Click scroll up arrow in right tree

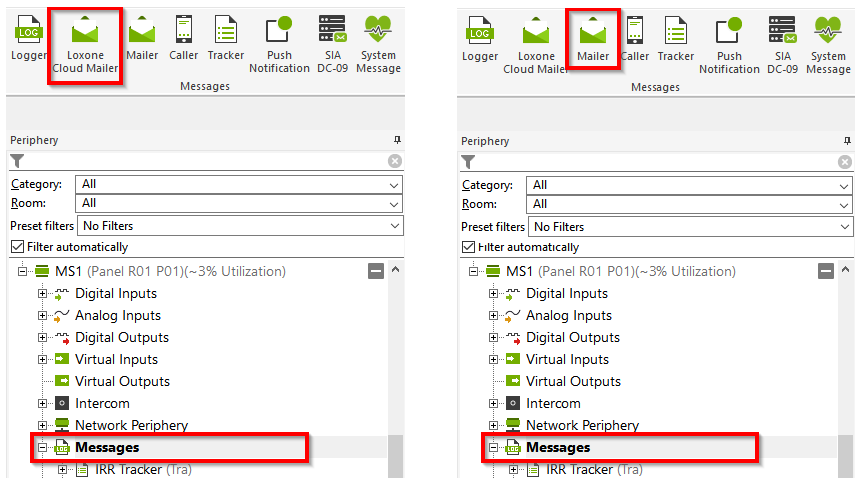tap(845, 269)
